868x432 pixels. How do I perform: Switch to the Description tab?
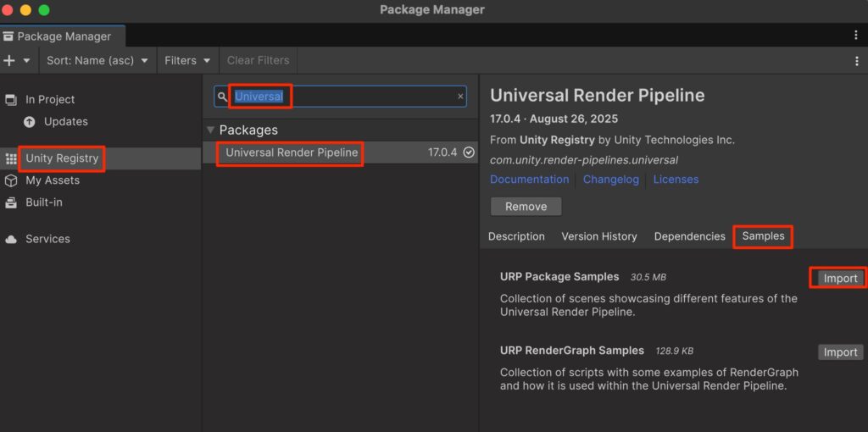coord(516,236)
